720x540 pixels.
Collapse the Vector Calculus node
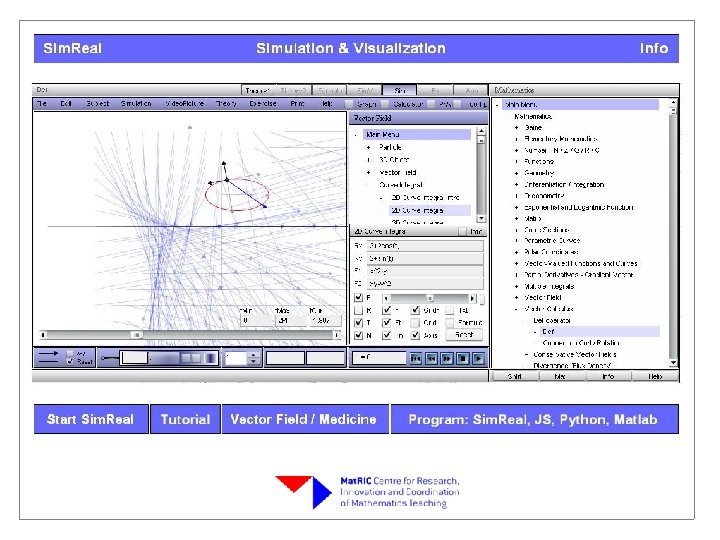517,309
